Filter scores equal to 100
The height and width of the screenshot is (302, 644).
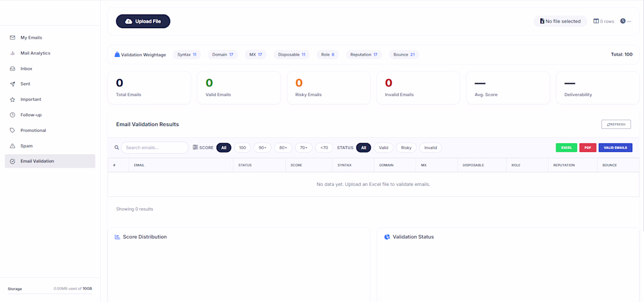(242, 148)
